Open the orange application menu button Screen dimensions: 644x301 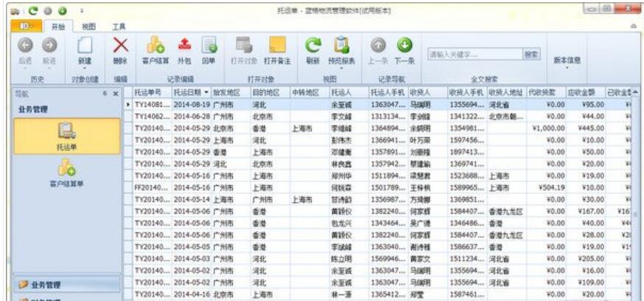coord(26,27)
